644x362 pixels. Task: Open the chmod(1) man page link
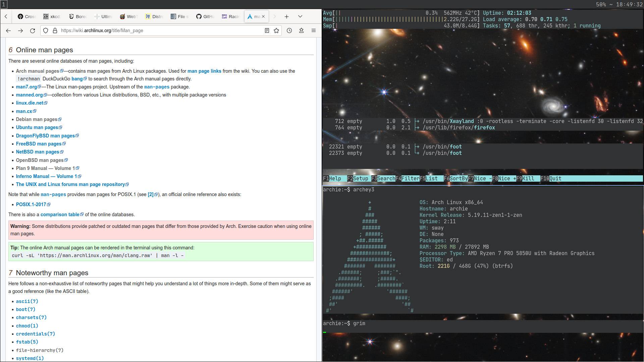(27, 326)
